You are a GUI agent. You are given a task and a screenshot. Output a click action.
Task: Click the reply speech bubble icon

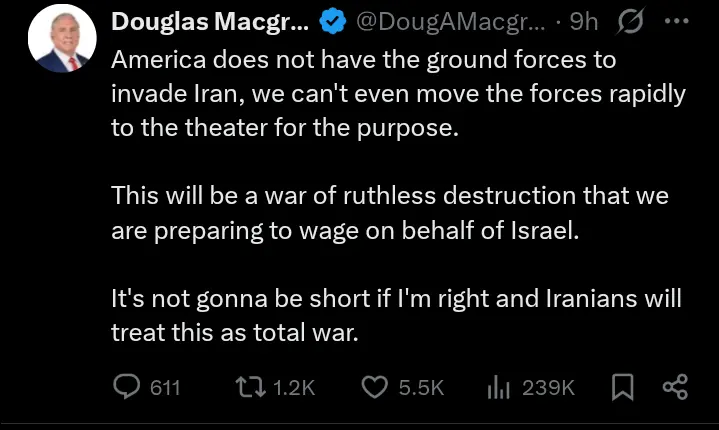(126, 387)
